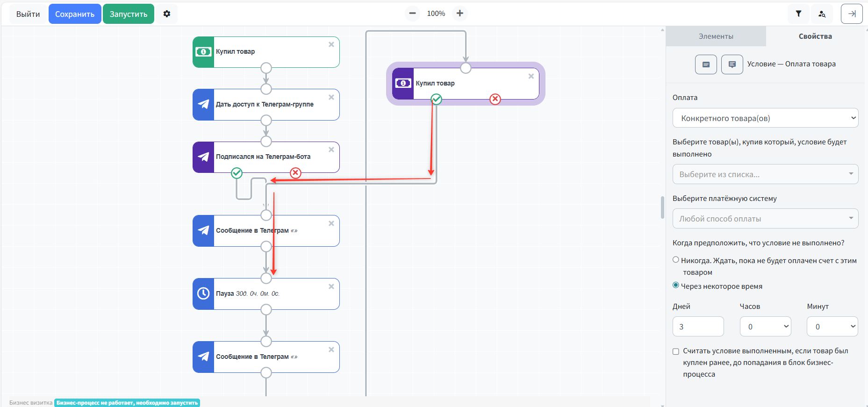Viewport: 868px width, 407px height.
Task: Select 'Через некоторое время' radio button
Action: [676, 286]
